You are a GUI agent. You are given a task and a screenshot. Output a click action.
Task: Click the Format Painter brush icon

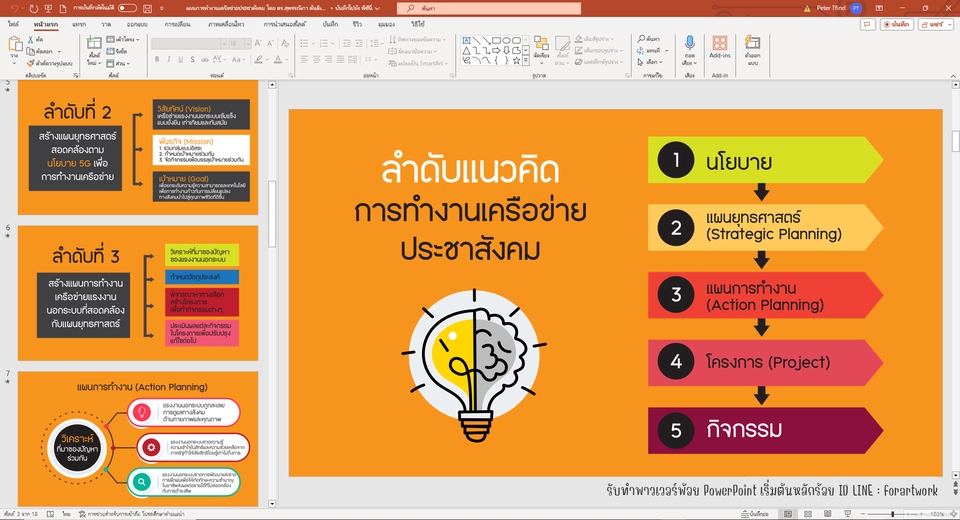coord(31,63)
